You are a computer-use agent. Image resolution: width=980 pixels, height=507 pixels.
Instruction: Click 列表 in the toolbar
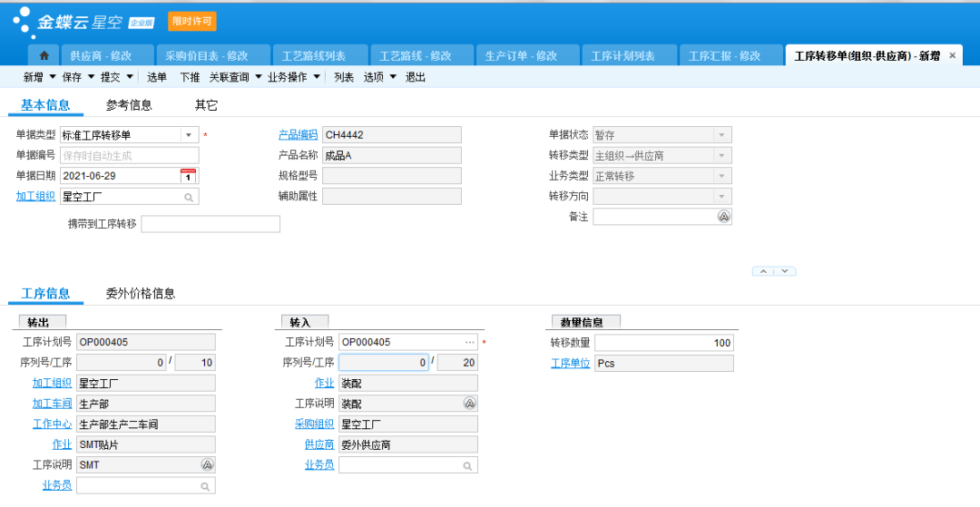coord(344,77)
